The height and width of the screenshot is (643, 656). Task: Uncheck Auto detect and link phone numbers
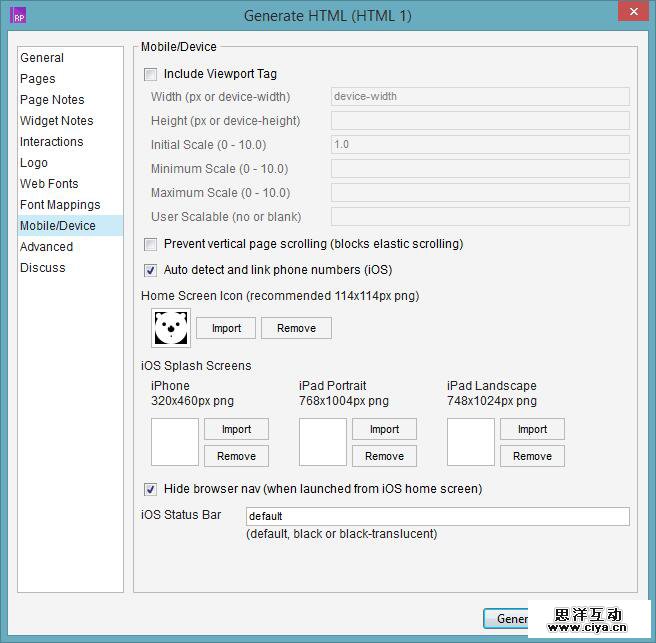coord(150,270)
